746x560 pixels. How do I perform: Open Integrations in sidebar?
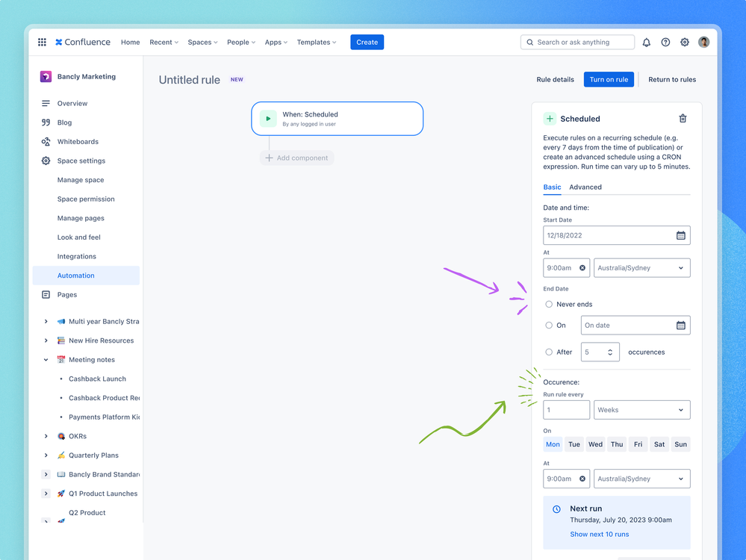(x=77, y=256)
